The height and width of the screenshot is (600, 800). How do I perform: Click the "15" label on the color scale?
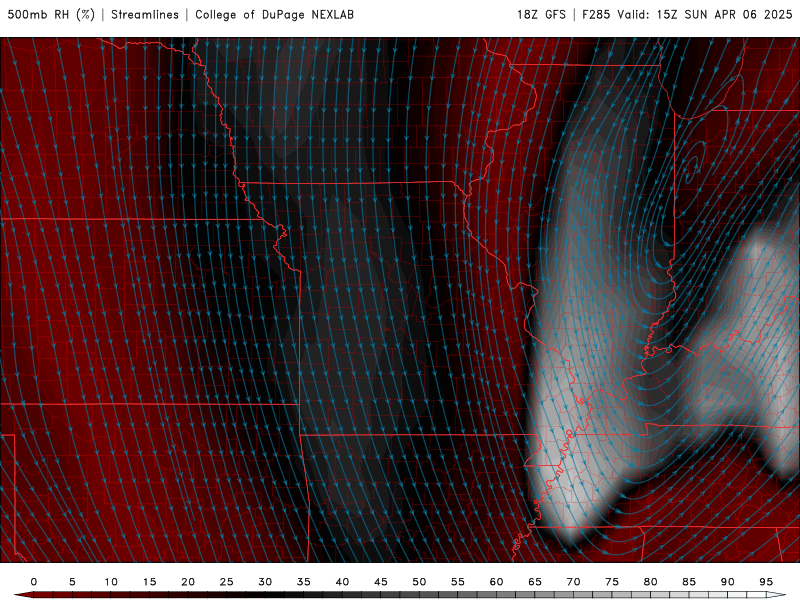(x=149, y=582)
